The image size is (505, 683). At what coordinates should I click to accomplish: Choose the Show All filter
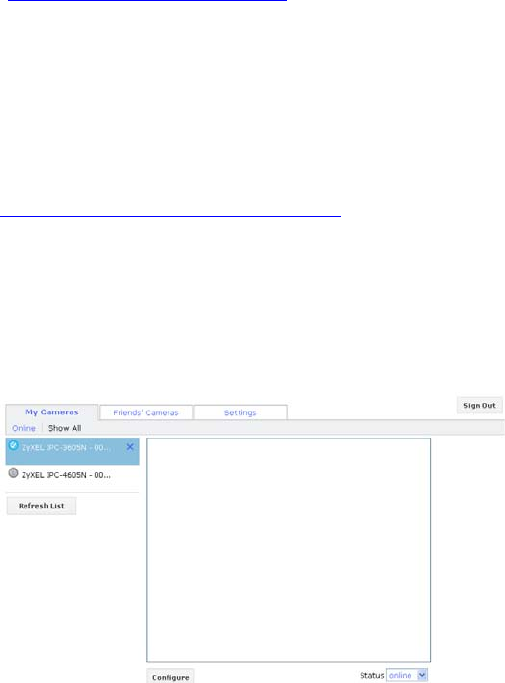64,428
